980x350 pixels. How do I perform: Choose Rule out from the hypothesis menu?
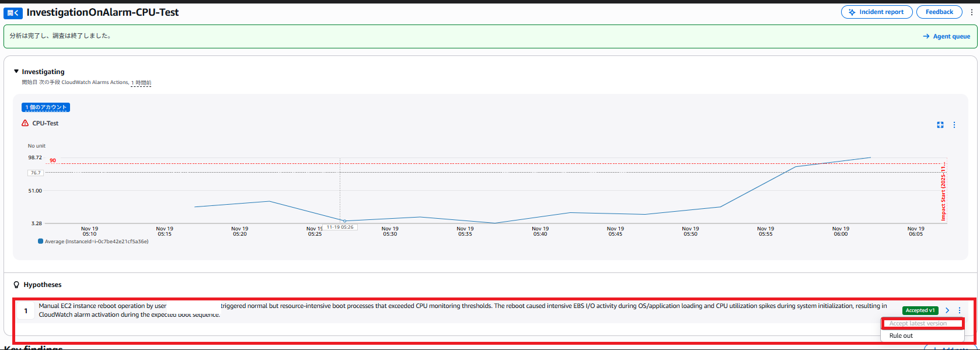click(x=901, y=336)
